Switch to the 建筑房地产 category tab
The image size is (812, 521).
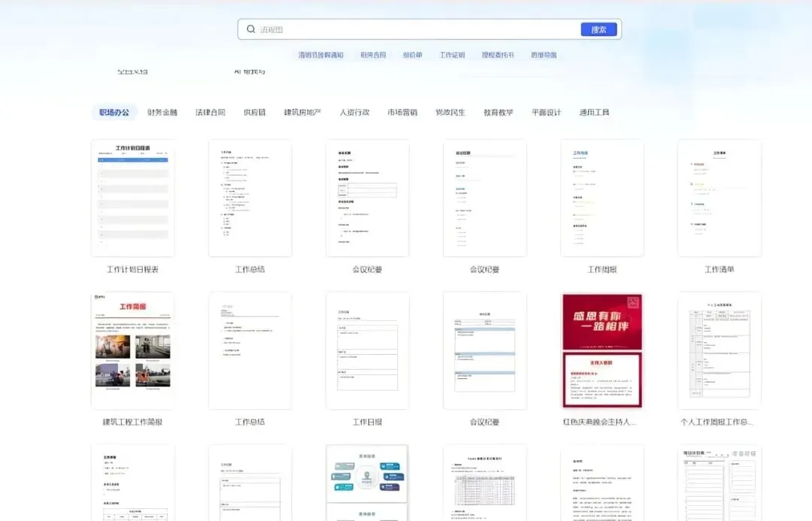coord(302,112)
